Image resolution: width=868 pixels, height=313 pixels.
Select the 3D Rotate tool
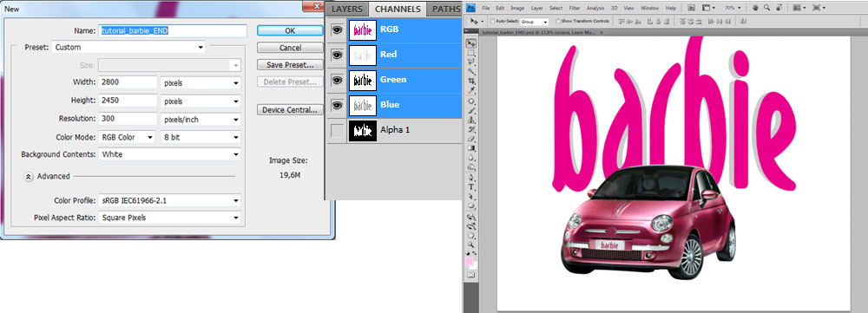pyautogui.click(x=471, y=216)
